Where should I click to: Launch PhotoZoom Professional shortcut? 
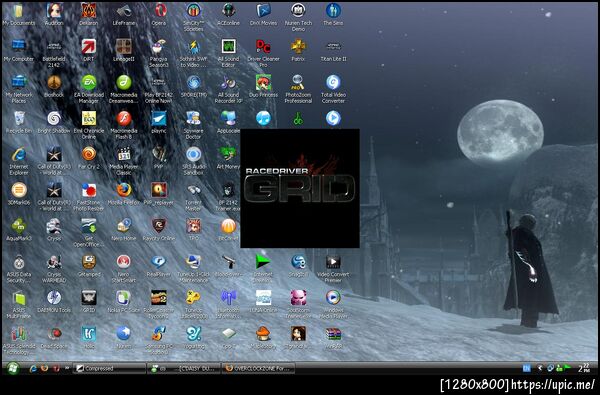click(x=298, y=90)
